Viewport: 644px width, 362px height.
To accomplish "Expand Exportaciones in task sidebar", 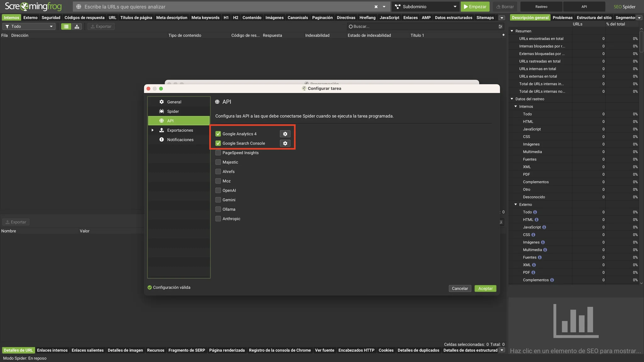I will tap(153, 130).
